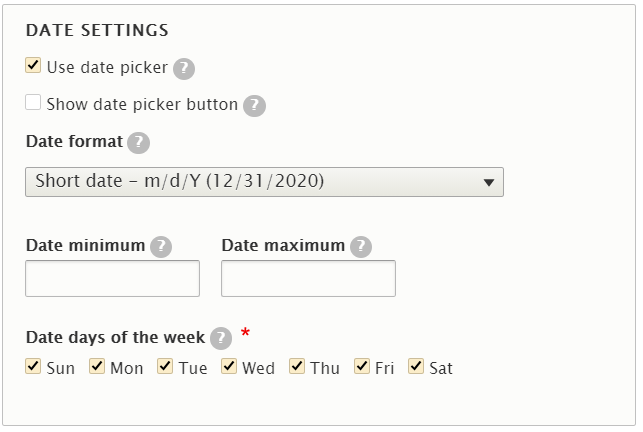Open help icon beside Use date picker

pyautogui.click(x=184, y=69)
